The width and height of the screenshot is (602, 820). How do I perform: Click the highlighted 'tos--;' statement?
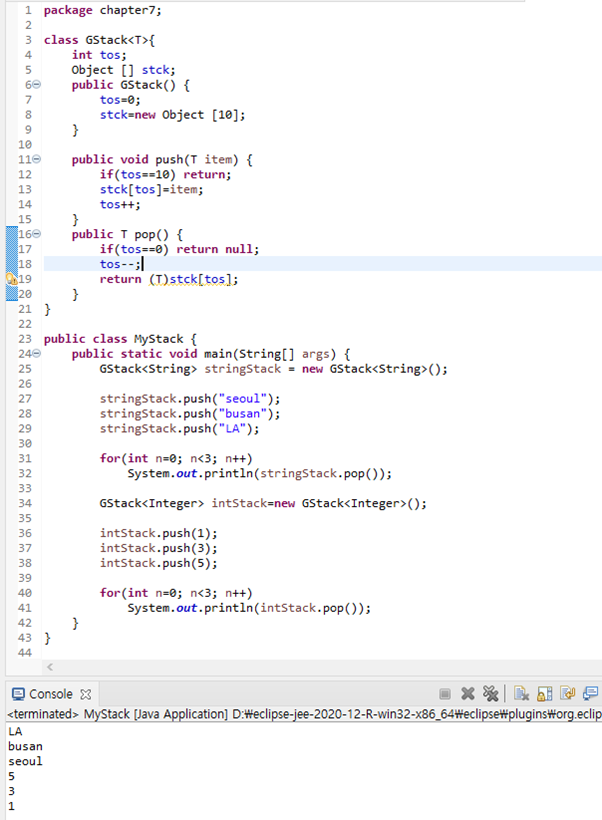(x=120, y=265)
